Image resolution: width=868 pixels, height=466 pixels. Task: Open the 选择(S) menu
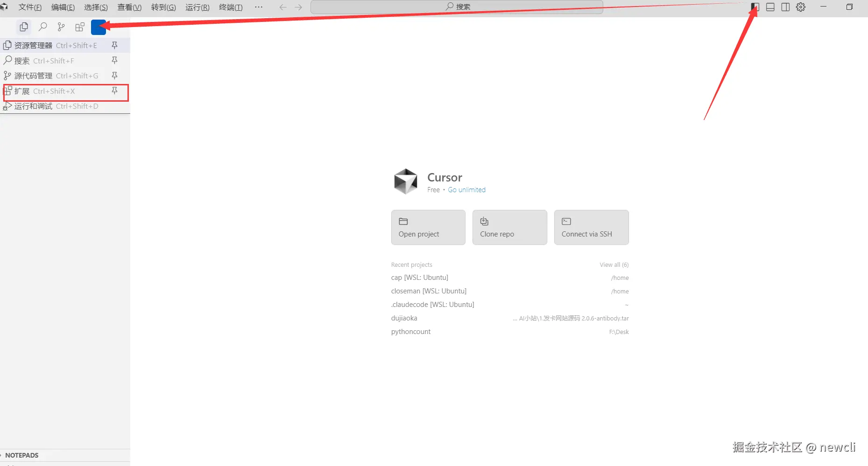tap(96, 7)
